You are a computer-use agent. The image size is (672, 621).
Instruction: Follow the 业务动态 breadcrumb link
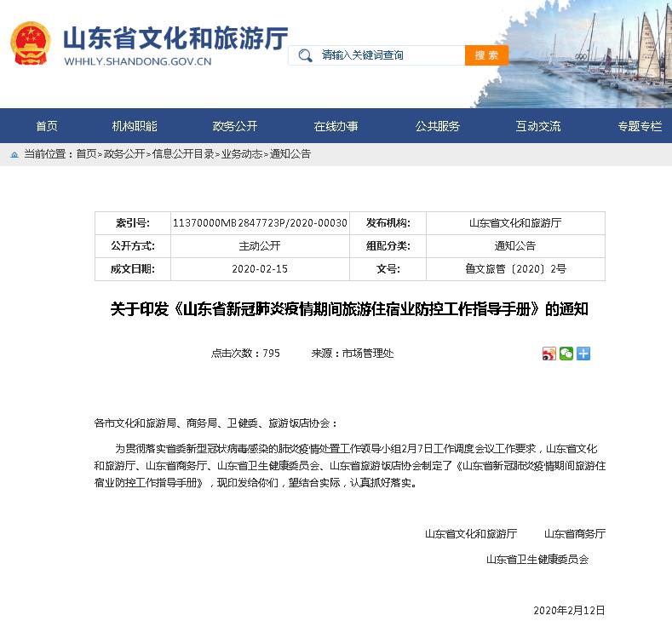(242, 154)
